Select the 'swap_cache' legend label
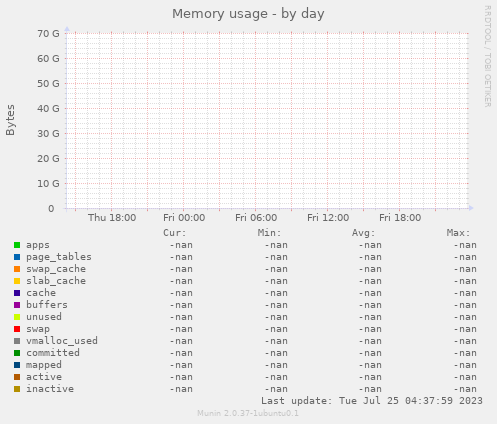Viewport: 497px width, 424px height. click(56, 269)
